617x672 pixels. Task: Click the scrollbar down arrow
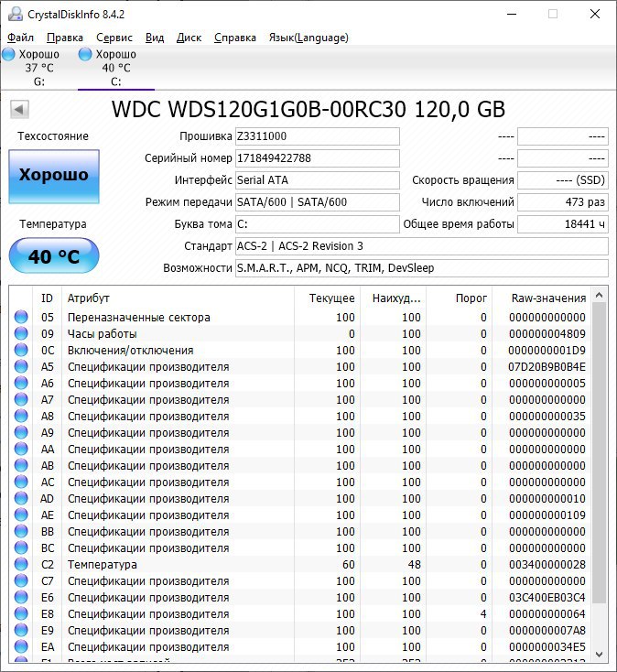point(600,655)
